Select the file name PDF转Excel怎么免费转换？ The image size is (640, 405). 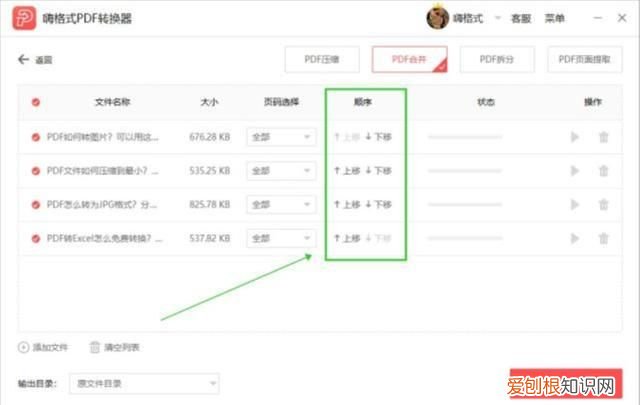click(104, 238)
